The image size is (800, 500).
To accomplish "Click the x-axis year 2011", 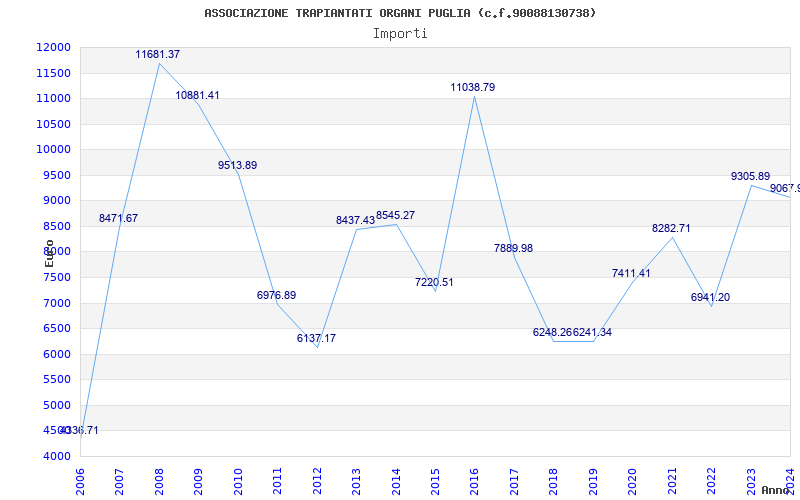I will point(278,482).
